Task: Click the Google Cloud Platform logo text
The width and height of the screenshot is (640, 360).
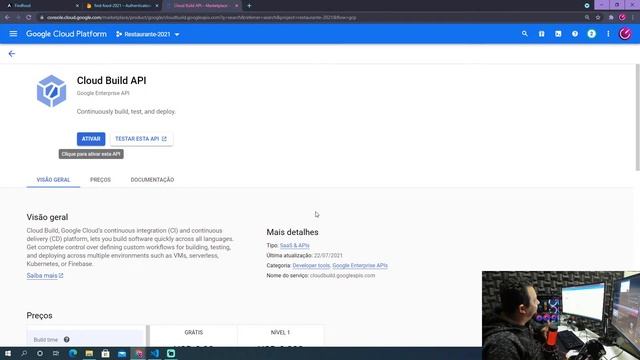Action: point(66,34)
